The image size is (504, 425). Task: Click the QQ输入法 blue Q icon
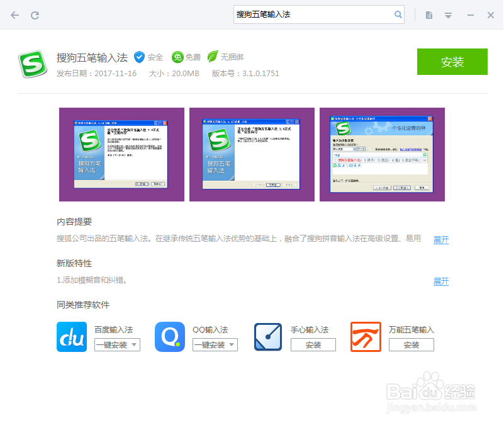pos(170,337)
